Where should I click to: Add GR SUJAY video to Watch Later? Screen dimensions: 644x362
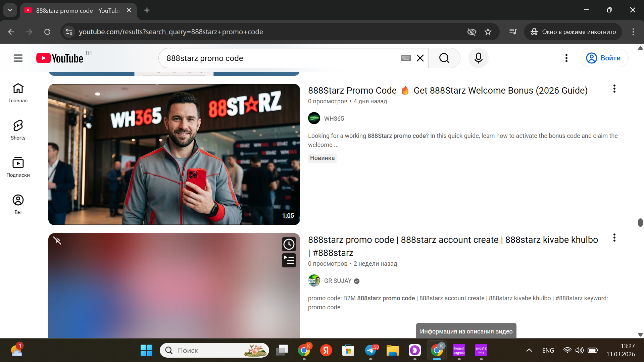click(289, 244)
